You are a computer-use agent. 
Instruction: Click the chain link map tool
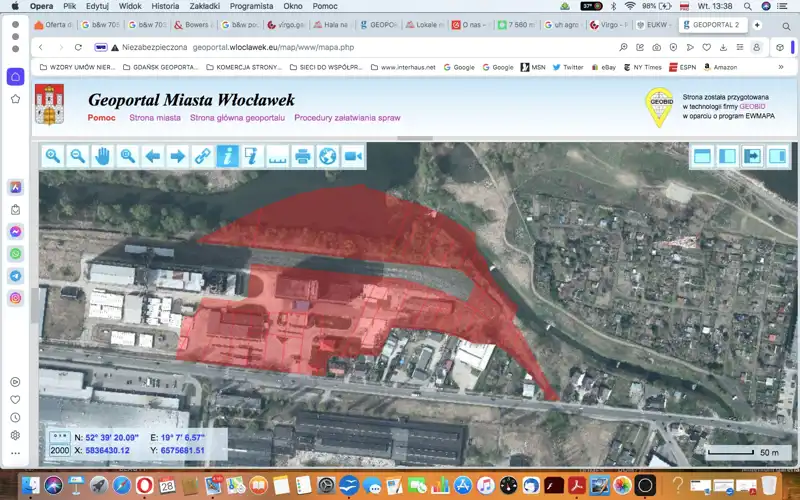pos(203,156)
